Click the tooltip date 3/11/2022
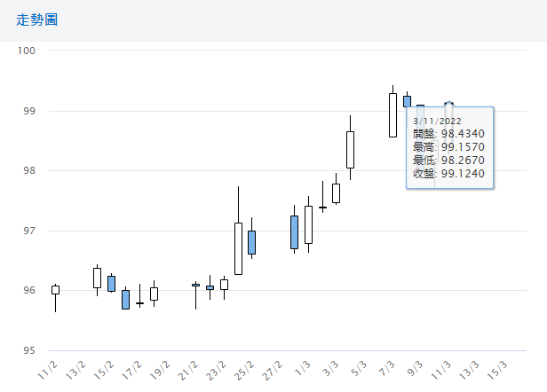The width and height of the screenshot is (547, 392). pos(437,121)
